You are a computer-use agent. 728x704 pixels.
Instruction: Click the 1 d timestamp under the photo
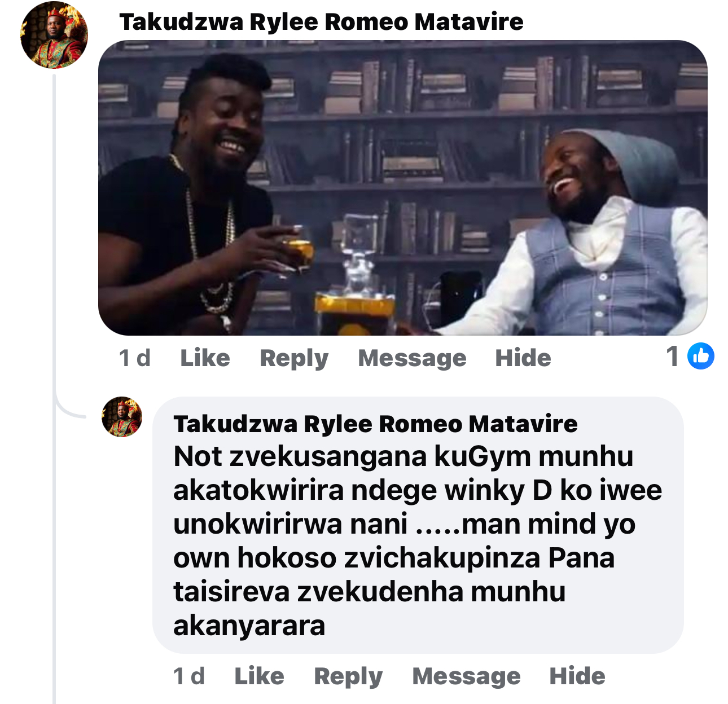135,358
